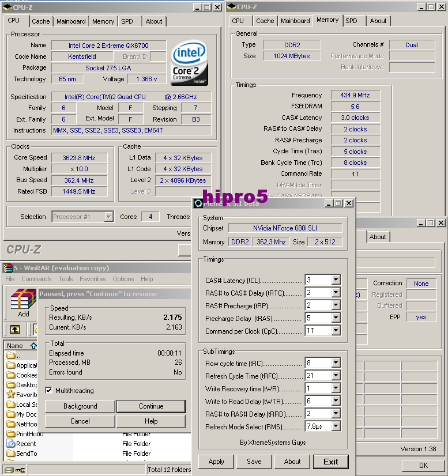Open the RAS# to RAS# Delay (tRRD) dropdown
The image size is (448, 476).
[336, 413]
